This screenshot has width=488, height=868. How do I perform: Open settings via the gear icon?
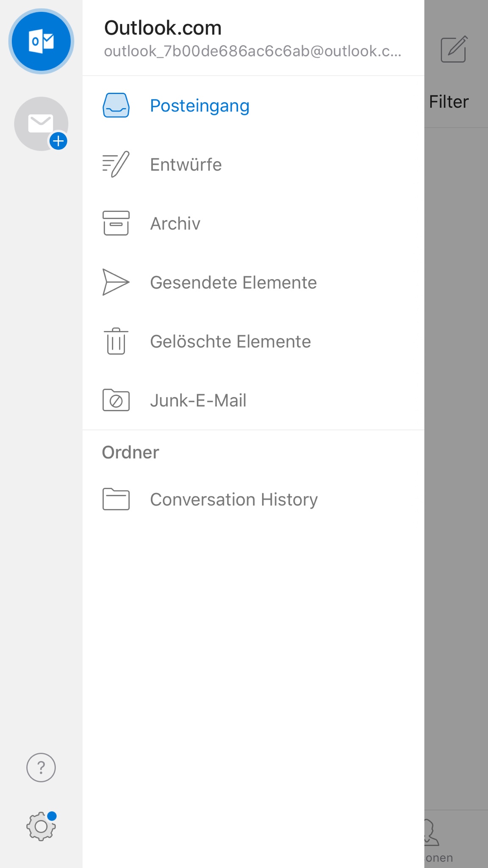41,826
